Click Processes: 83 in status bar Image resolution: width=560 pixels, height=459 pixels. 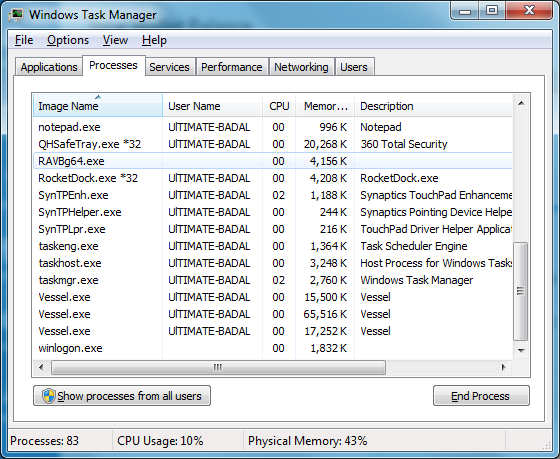tap(44, 441)
